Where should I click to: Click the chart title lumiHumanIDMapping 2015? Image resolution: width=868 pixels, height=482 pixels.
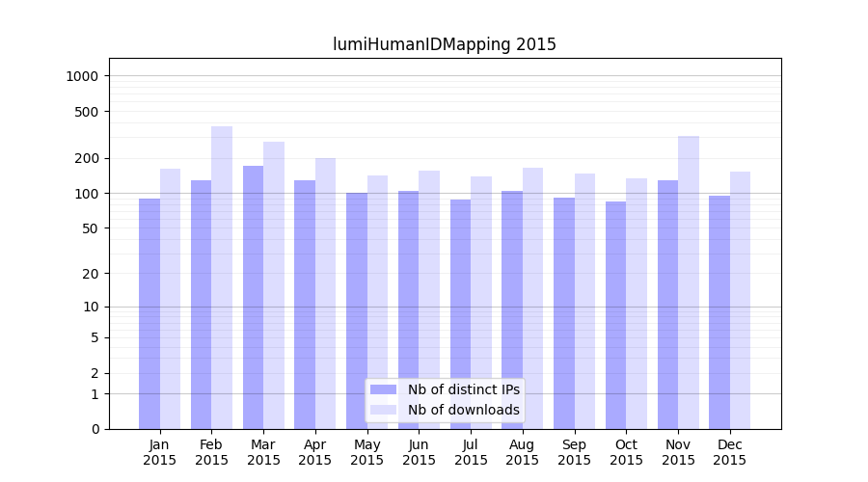tap(445, 44)
